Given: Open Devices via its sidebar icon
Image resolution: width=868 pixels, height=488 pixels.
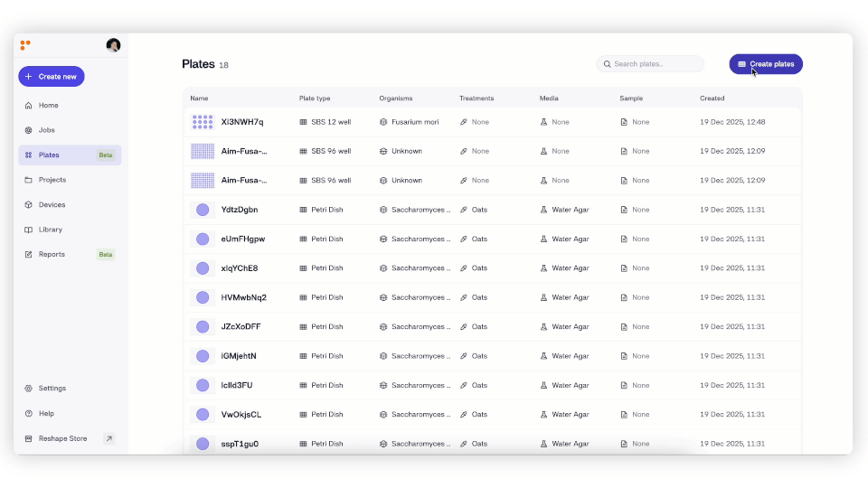Looking at the screenshot, I should coord(29,205).
